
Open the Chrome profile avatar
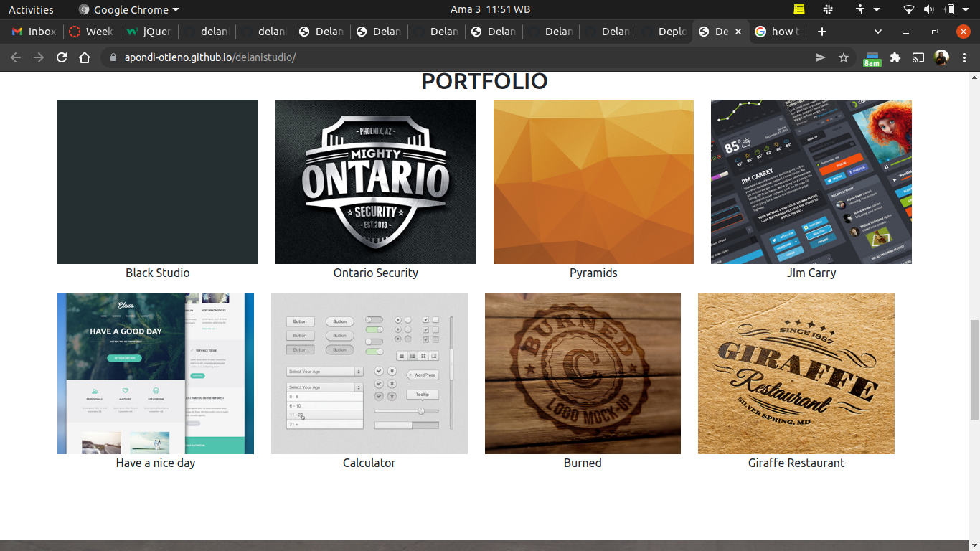coord(941,57)
